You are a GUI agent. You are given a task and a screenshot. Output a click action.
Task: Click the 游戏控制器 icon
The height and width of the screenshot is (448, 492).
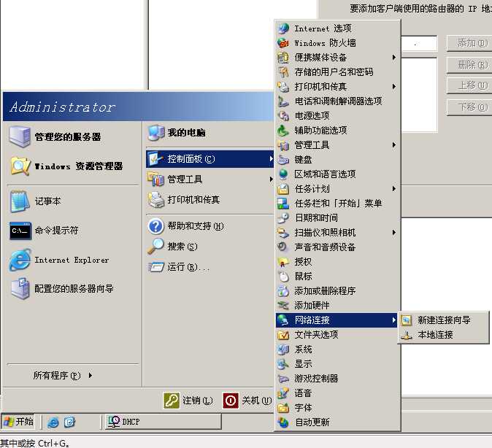283,379
